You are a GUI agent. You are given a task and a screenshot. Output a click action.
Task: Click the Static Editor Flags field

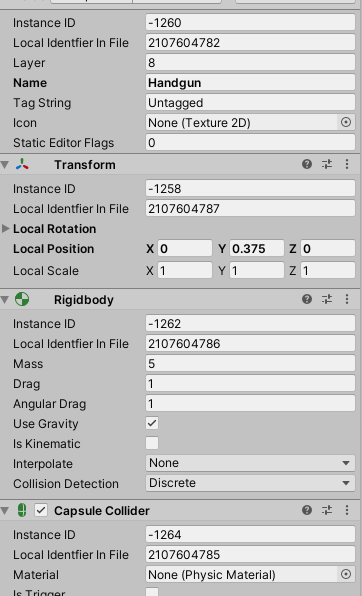click(250, 143)
